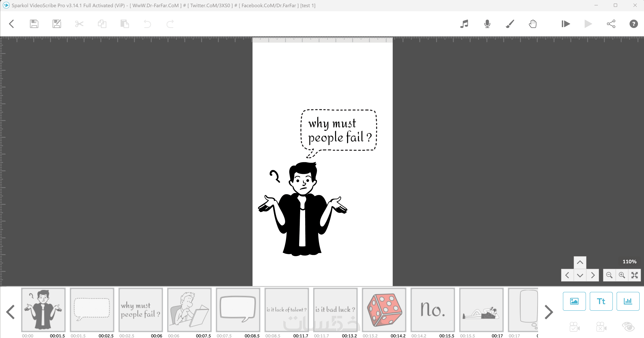Fit canvas to screen
644x338 pixels.
point(634,275)
